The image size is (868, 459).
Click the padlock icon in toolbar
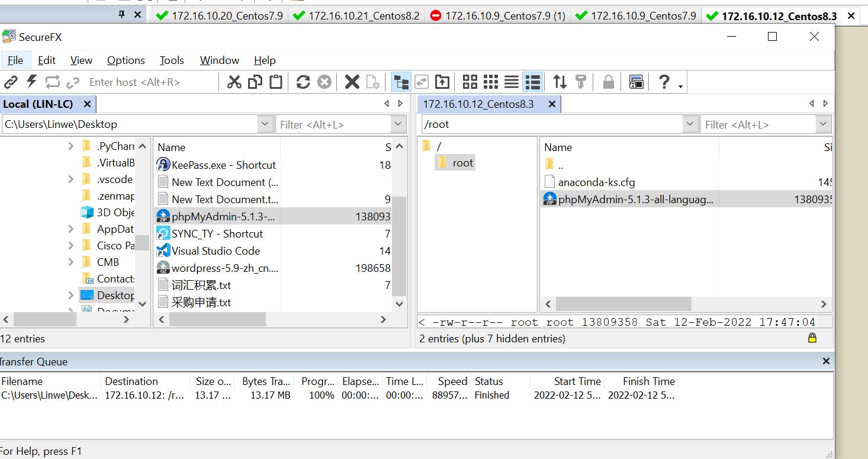click(608, 82)
